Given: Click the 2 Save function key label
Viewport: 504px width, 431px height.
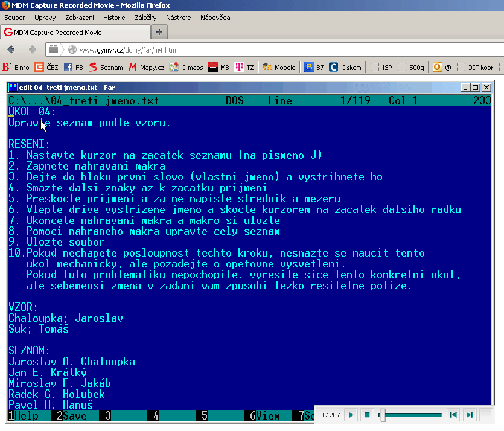Looking at the screenshot, I should (71, 416).
